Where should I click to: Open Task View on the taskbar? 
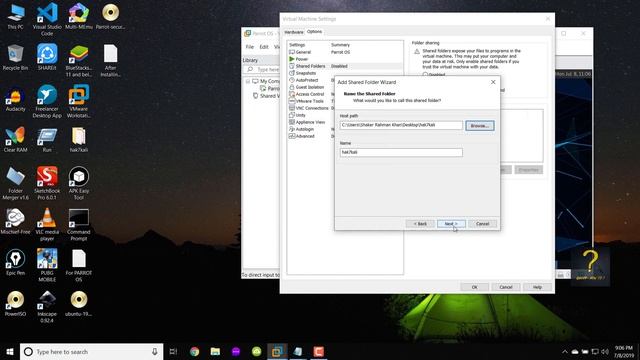[x=173, y=351]
